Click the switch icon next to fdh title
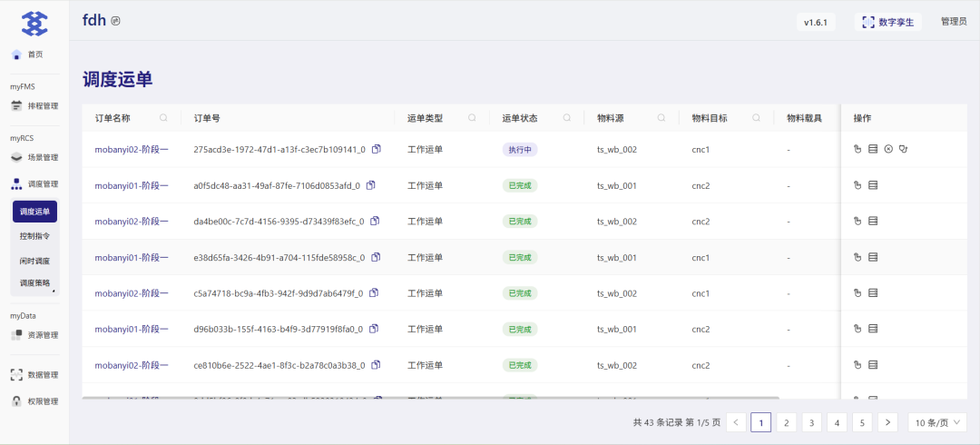 coord(115,21)
